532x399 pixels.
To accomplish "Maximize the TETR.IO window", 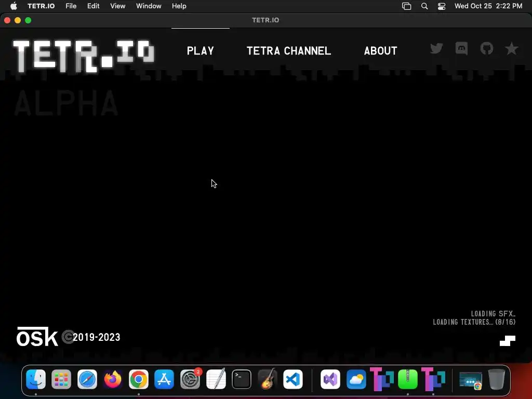I will pyautogui.click(x=28, y=20).
